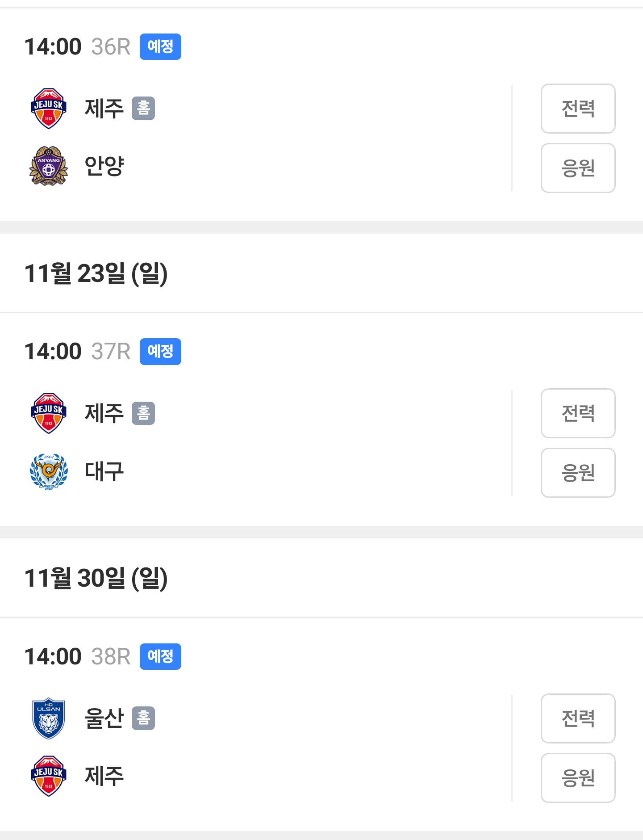Open 전력 analysis for Jeju vs Daegu
Image resolution: width=643 pixels, height=840 pixels.
click(x=578, y=413)
